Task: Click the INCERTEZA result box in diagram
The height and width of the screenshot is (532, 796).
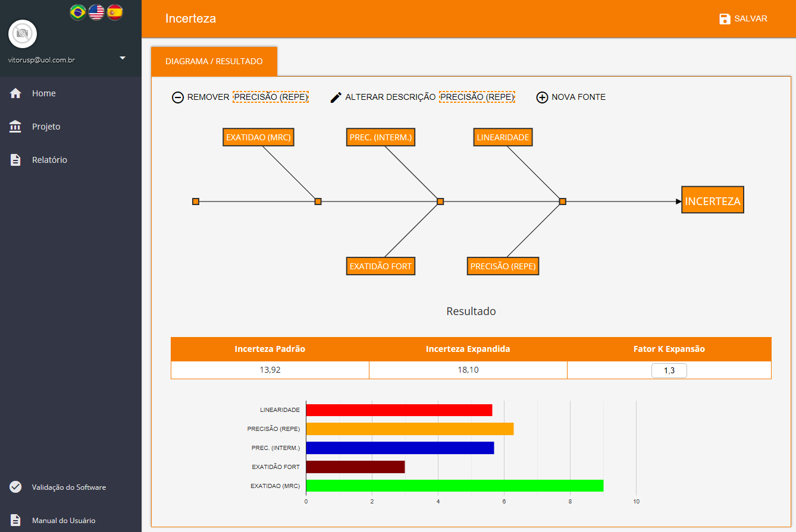Action: point(713,201)
